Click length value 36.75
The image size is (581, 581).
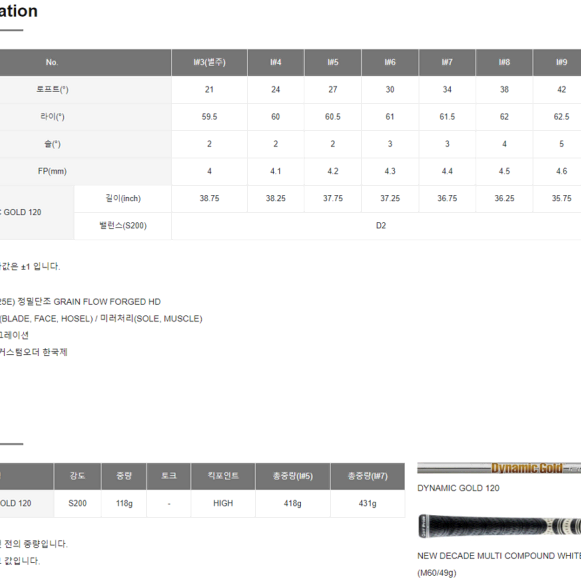[447, 198]
